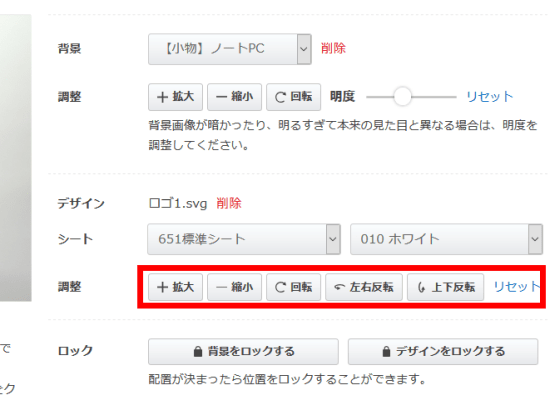
Task: Click the red 削除 link beside the background dropdown
Action: click(333, 48)
